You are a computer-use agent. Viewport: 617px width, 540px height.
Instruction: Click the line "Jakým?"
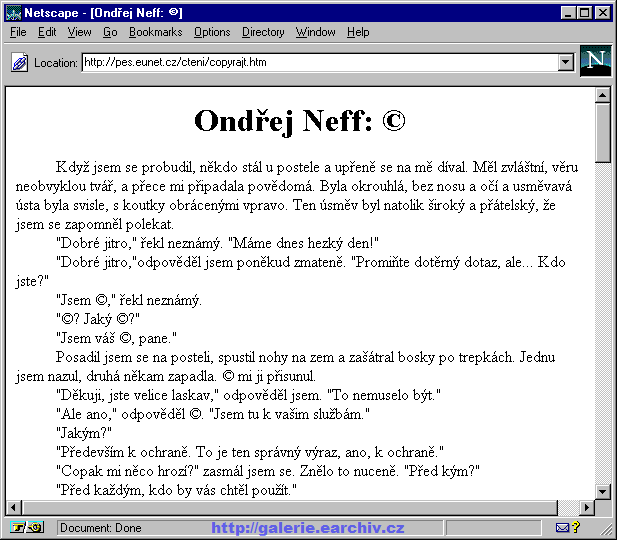(x=84, y=433)
